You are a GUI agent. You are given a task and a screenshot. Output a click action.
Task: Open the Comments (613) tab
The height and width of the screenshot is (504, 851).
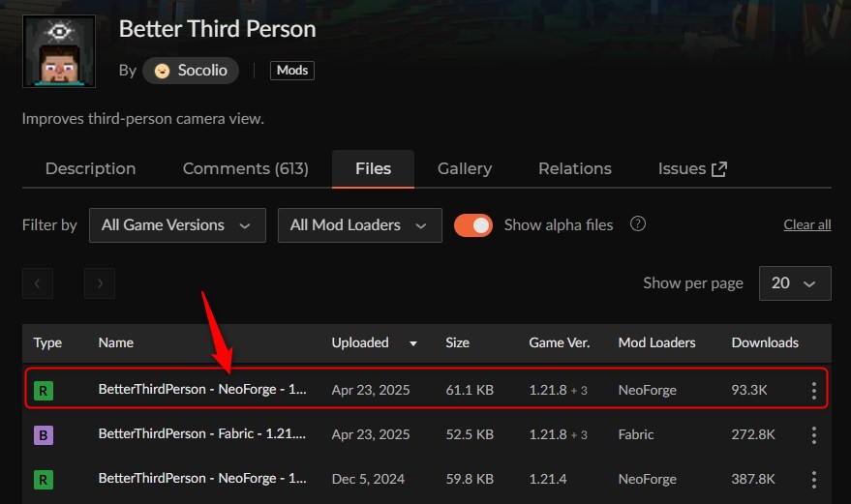245,168
